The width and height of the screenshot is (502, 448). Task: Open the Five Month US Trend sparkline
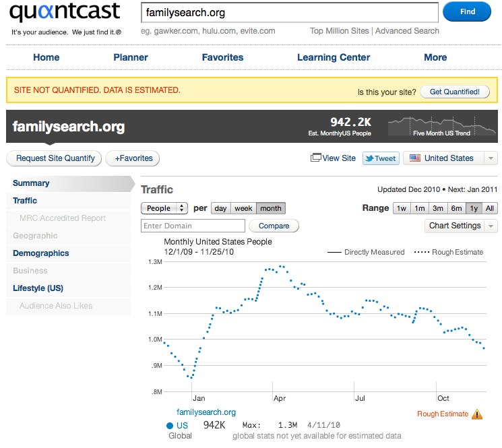(442, 126)
